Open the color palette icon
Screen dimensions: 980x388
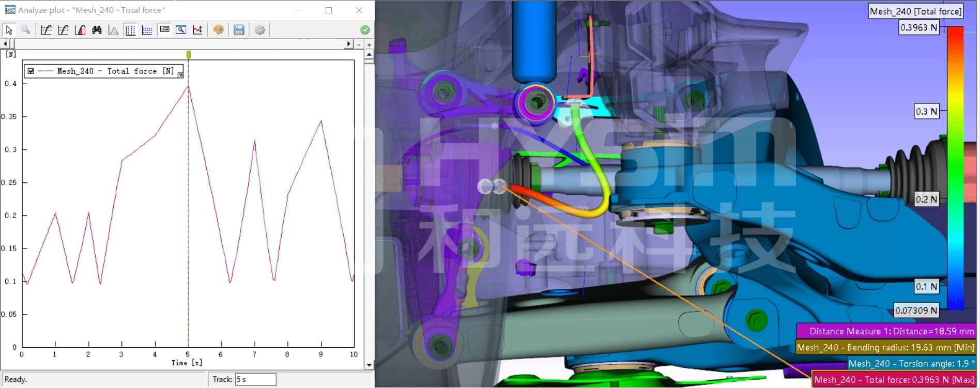[x=219, y=30]
